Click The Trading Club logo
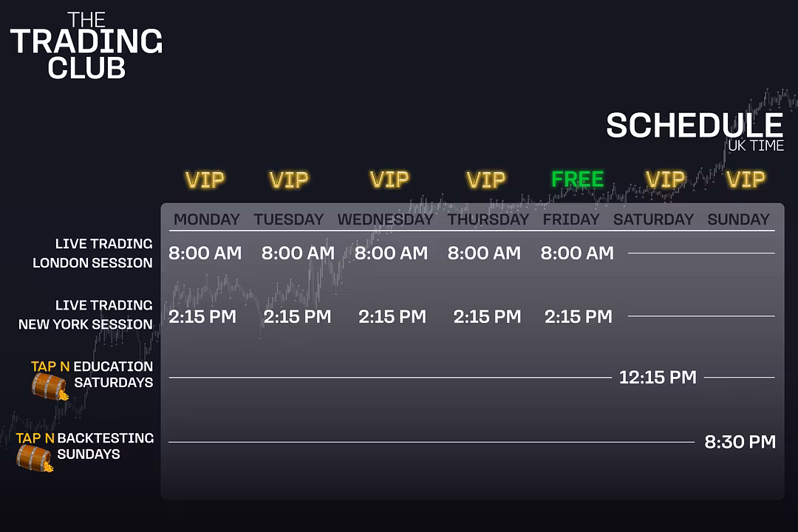The height and width of the screenshot is (532, 798). [86, 46]
